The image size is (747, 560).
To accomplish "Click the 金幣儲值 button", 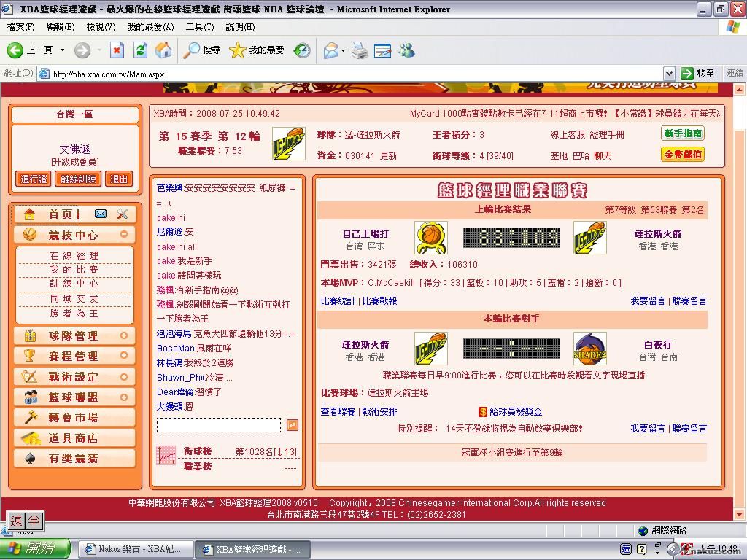I will coord(683,155).
